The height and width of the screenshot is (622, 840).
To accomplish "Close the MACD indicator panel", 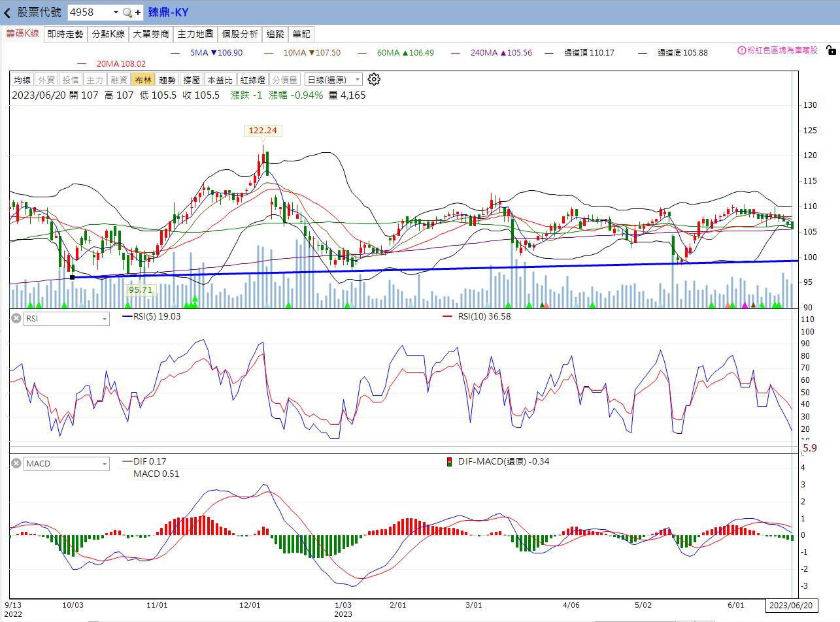I will click(16, 463).
